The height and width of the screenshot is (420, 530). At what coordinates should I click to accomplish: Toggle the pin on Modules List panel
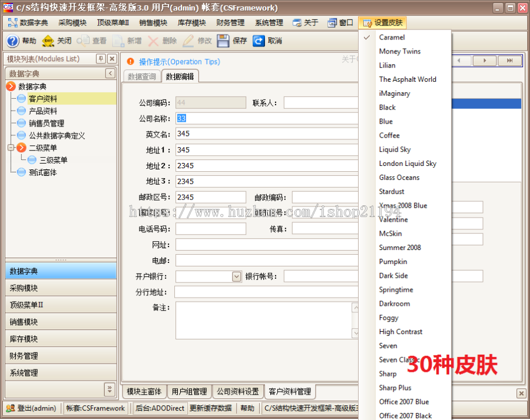coord(100,58)
